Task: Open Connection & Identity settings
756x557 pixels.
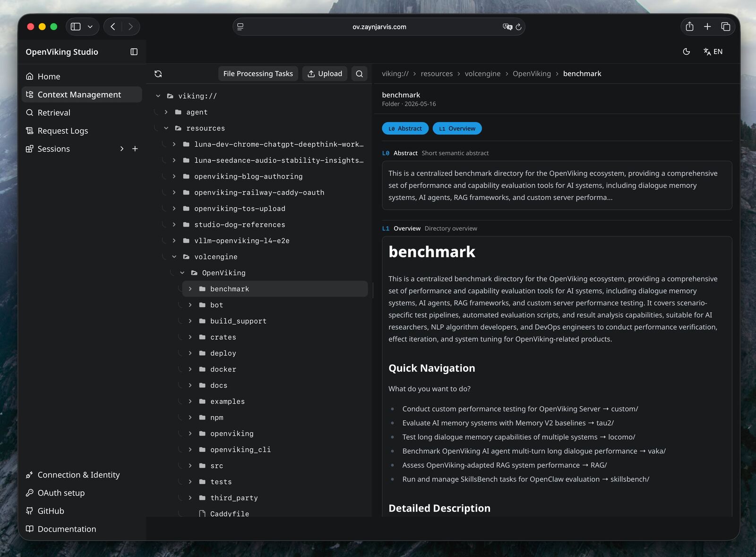Action: point(82,475)
